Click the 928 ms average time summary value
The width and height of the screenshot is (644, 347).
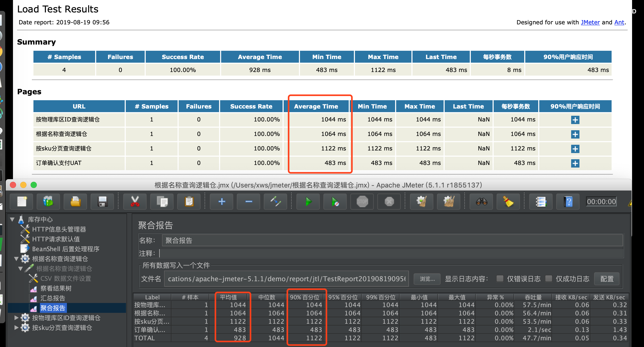pos(260,70)
